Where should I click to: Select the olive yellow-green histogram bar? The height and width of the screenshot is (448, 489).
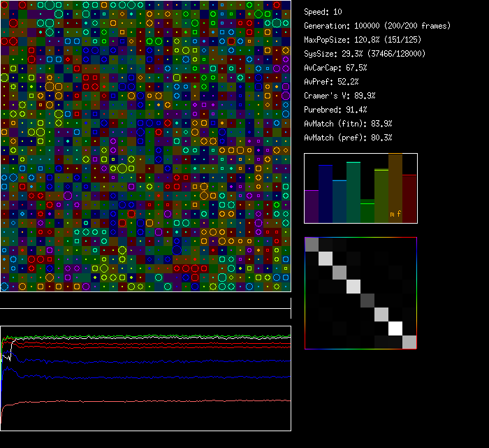tap(381, 196)
